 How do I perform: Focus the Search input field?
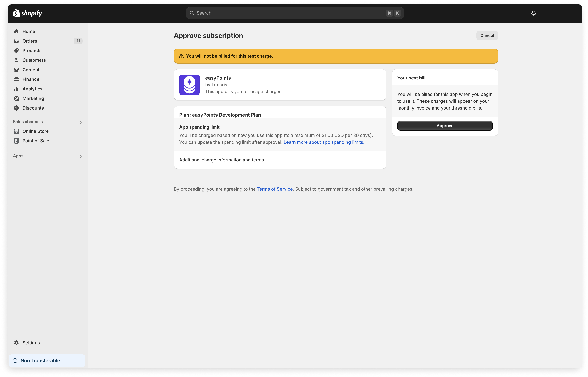(x=289, y=13)
